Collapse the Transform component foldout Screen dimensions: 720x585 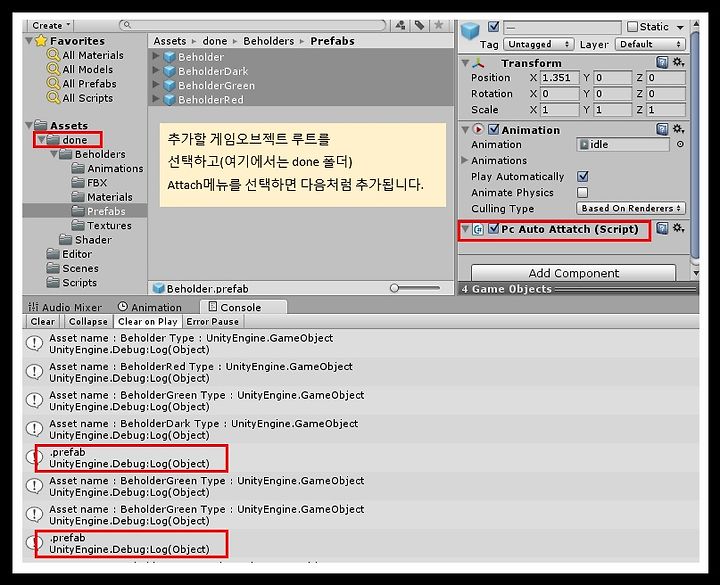[465, 62]
